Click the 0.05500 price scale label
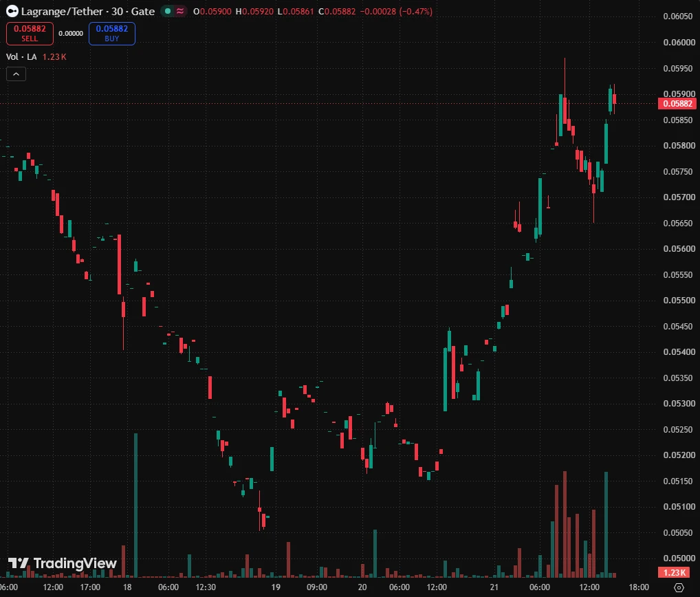 (x=679, y=300)
